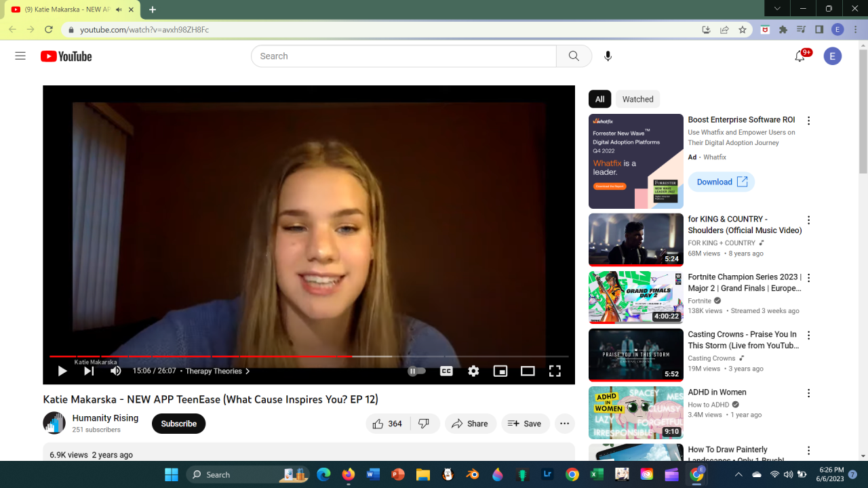The height and width of the screenshot is (488, 868).
Task: Click the description box with 6.9K views
Action: pyautogui.click(x=309, y=453)
